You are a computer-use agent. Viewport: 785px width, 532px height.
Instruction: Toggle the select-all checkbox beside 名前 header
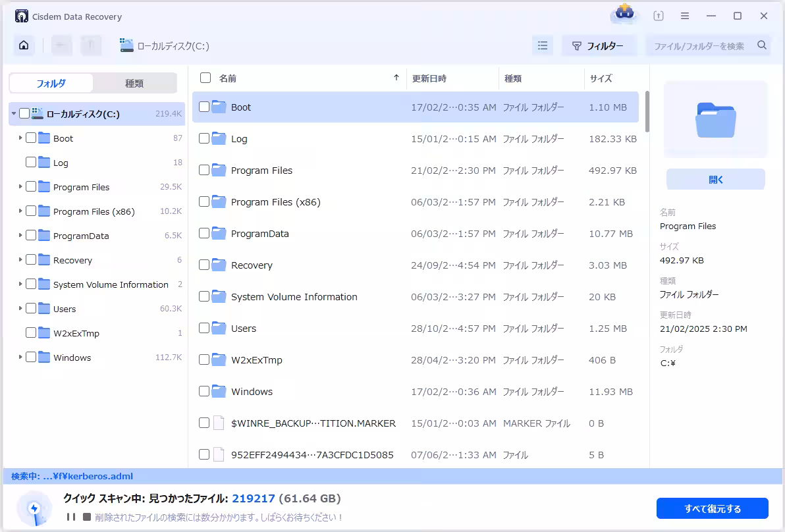205,78
